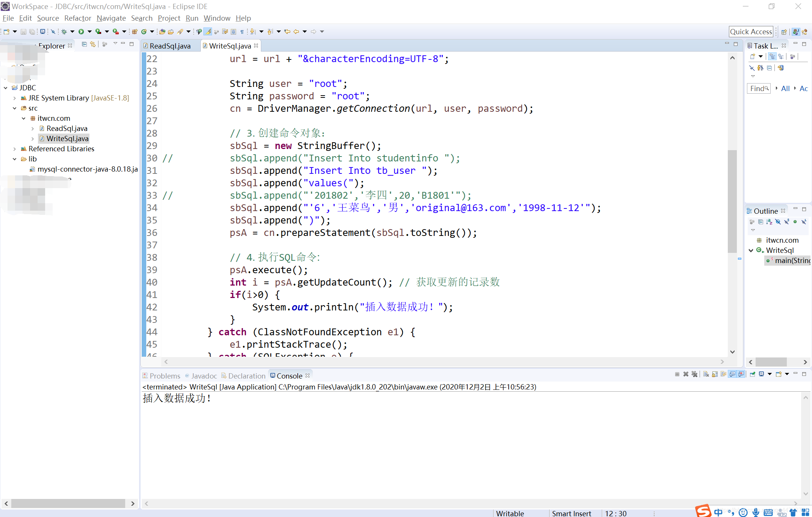Screen dimensions: 812x517
Task: Click Clear Console icon
Action: [706, 374]
